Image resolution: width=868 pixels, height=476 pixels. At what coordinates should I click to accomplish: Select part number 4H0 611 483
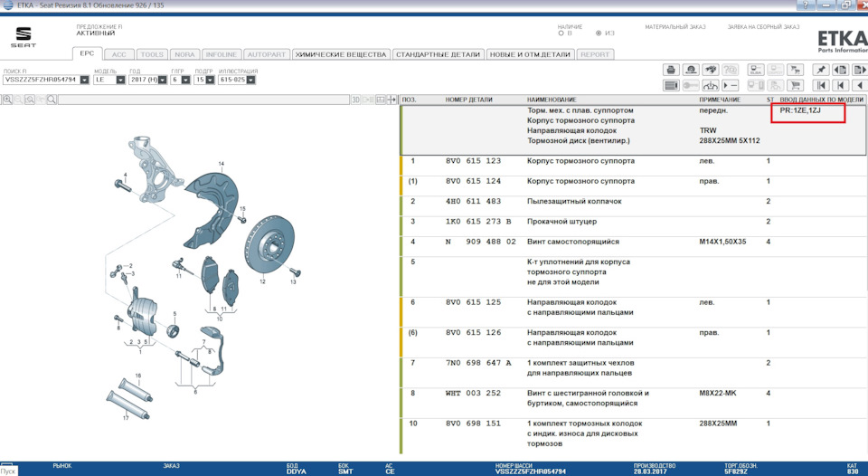click(x=473, y=201)
